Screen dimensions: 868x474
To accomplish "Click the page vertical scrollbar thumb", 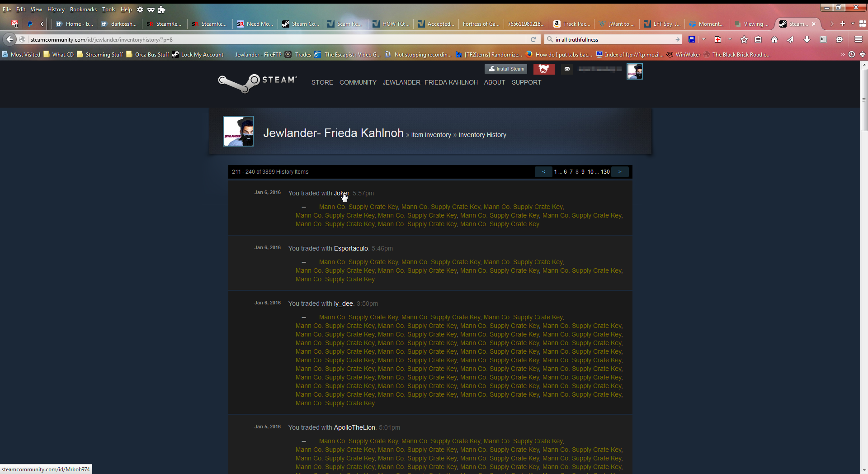I will [x=863, y=100].
